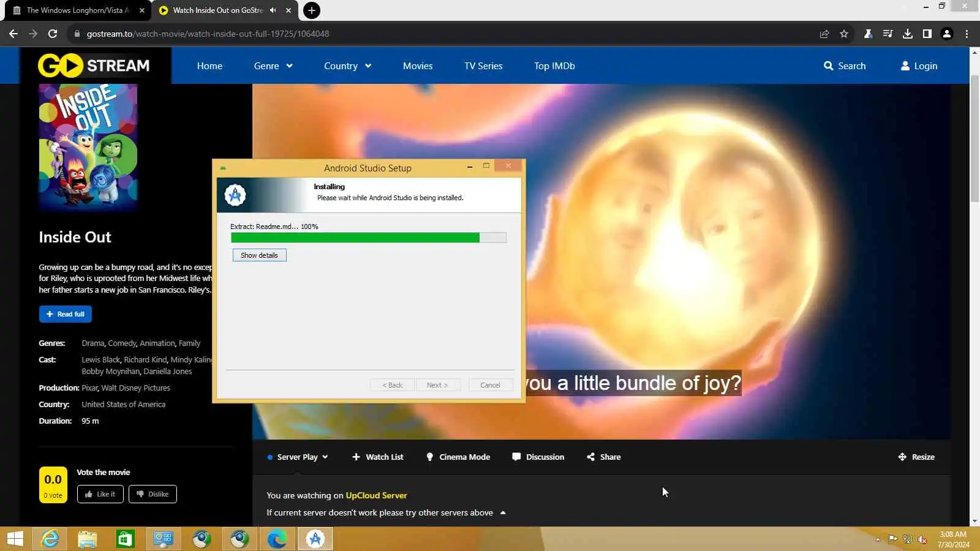Open the Top IMDb page
The width and height of the screenshot is (980, 551).
(554, 66)
